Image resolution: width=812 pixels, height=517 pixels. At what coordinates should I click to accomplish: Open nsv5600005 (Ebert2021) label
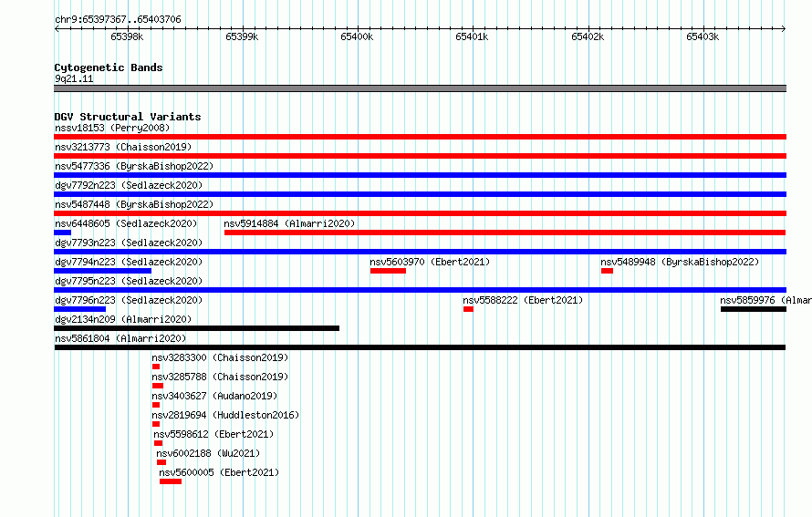point(219,472)
